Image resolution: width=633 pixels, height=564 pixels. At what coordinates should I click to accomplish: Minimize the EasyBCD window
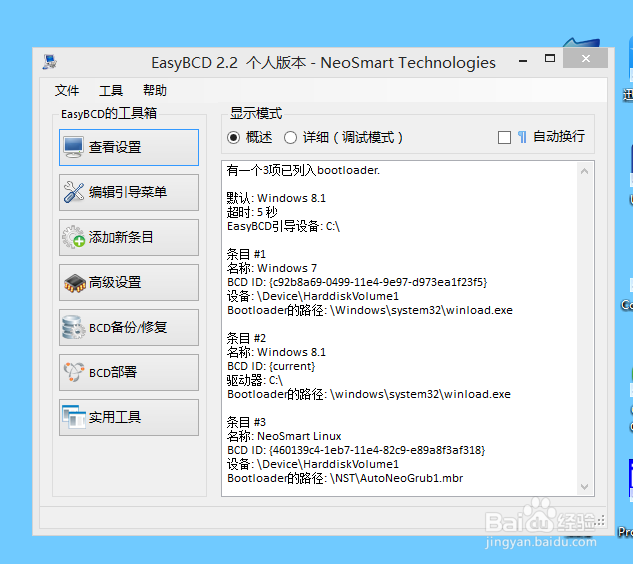click(523, 61)
